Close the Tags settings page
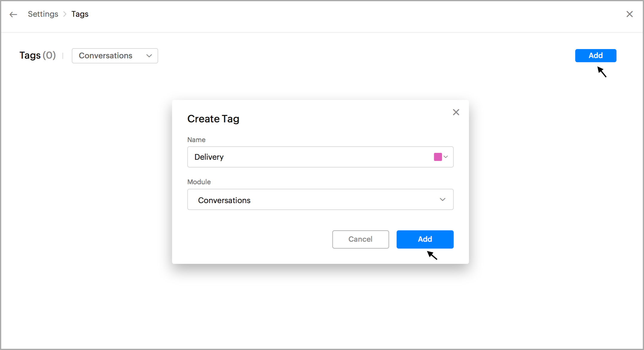Image resolution: width=644 pixels, height=350 pixels. tap(629, 14)
